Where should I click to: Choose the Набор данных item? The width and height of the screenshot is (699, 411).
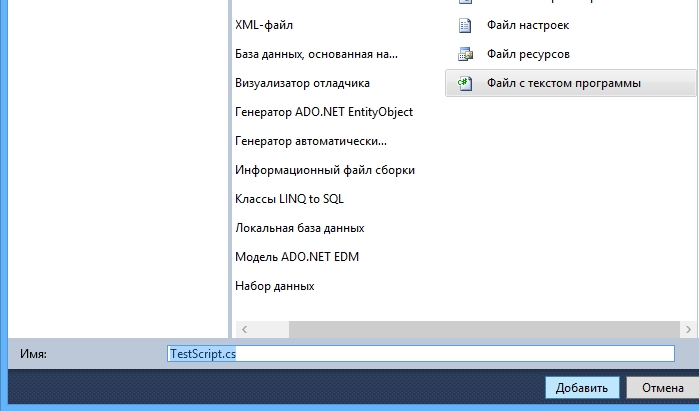point(274,286)
